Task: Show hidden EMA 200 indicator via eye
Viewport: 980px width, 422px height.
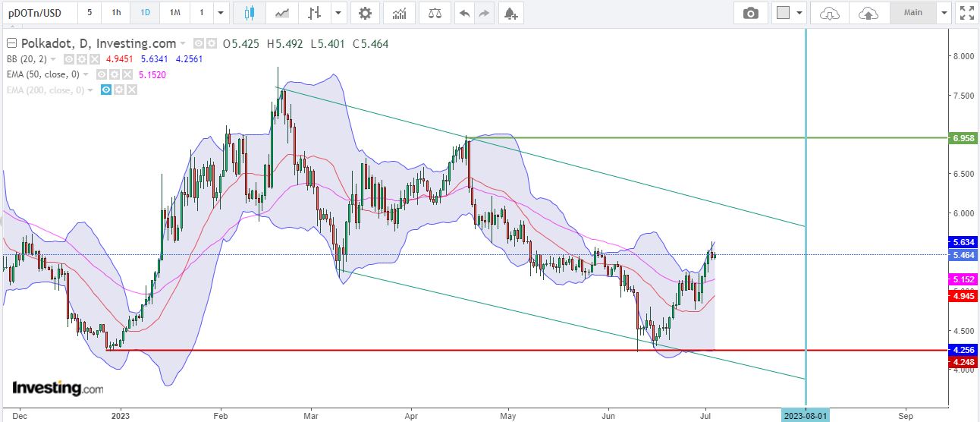Action: (106, 90)
